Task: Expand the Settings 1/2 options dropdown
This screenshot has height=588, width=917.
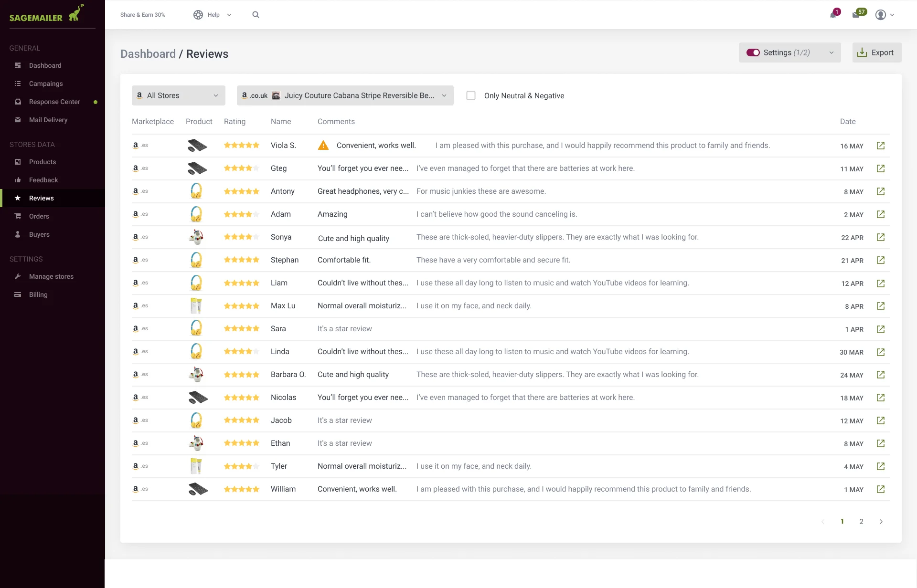Action: (831, 53)
